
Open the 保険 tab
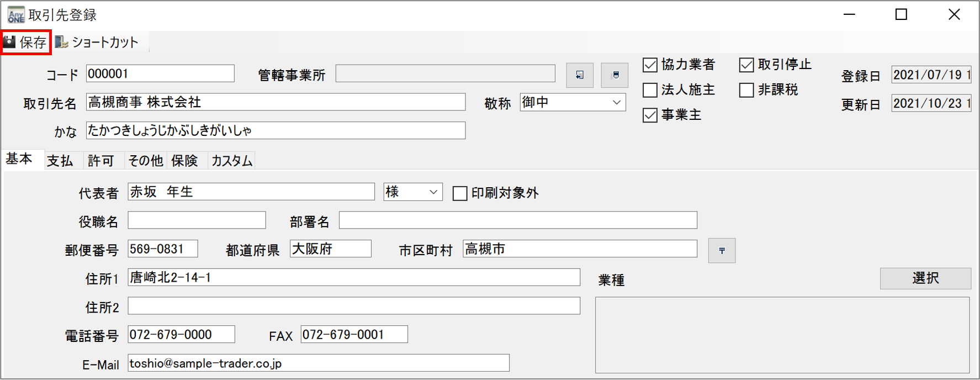[184, 161]
